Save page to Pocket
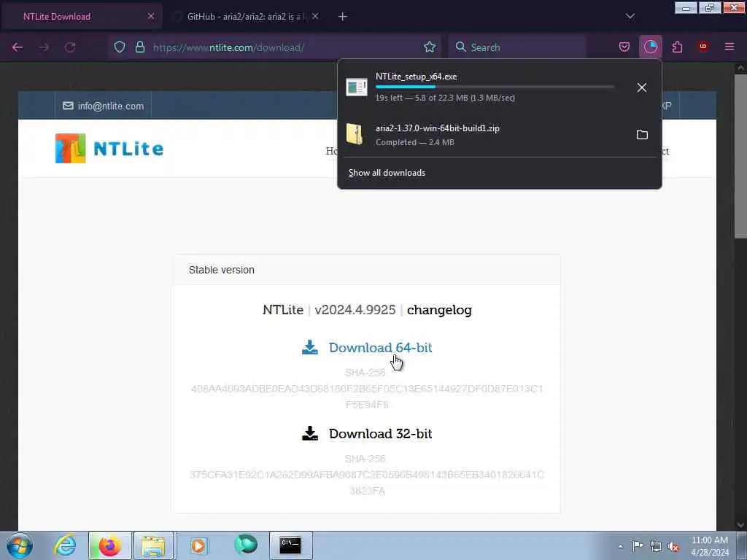 [624, 47]
